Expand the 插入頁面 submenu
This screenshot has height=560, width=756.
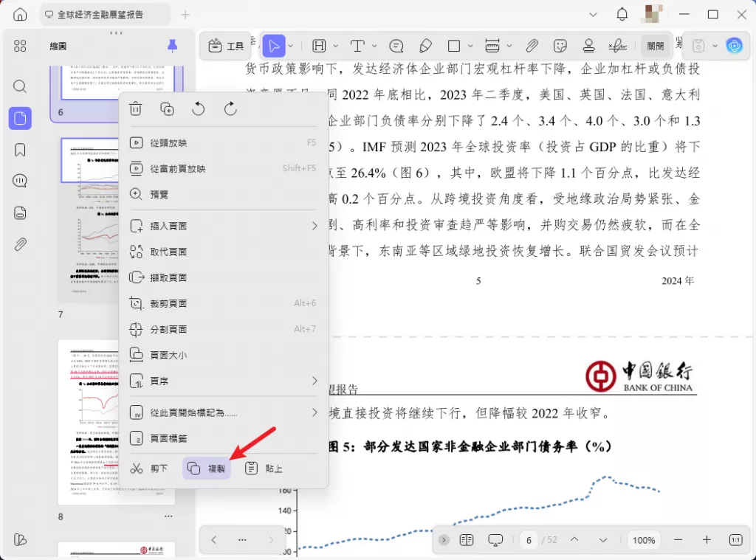pyautogui.click(x=223, y=226)
